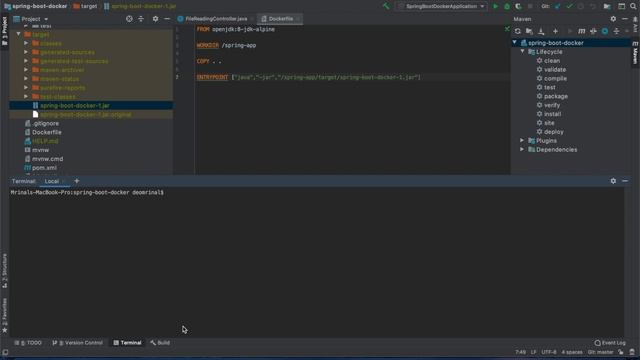
Task: Open Search Everywhere magnifier icon
Action: pos(633,7)
